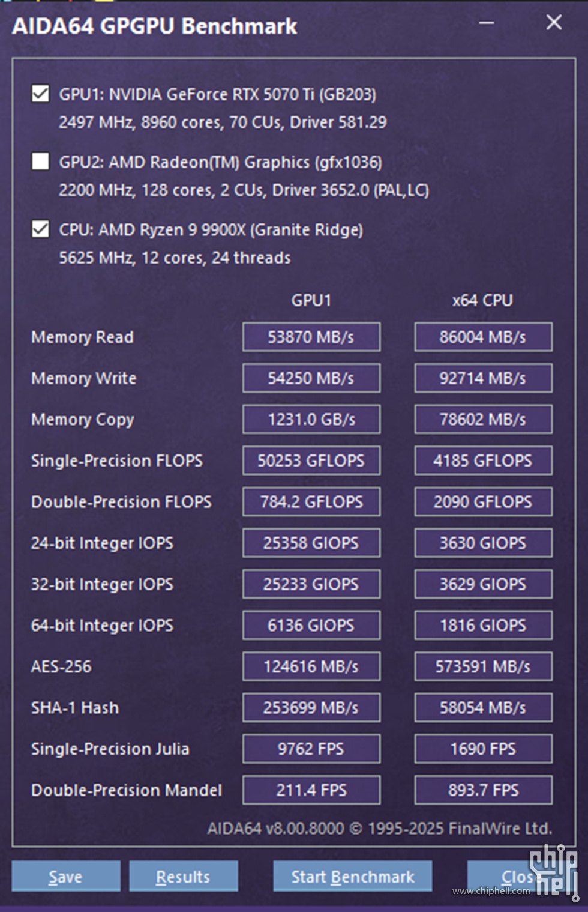
Task: Select the GPU1 Memory Copy 1231.0 GB/s box
Action: [311, 419]
